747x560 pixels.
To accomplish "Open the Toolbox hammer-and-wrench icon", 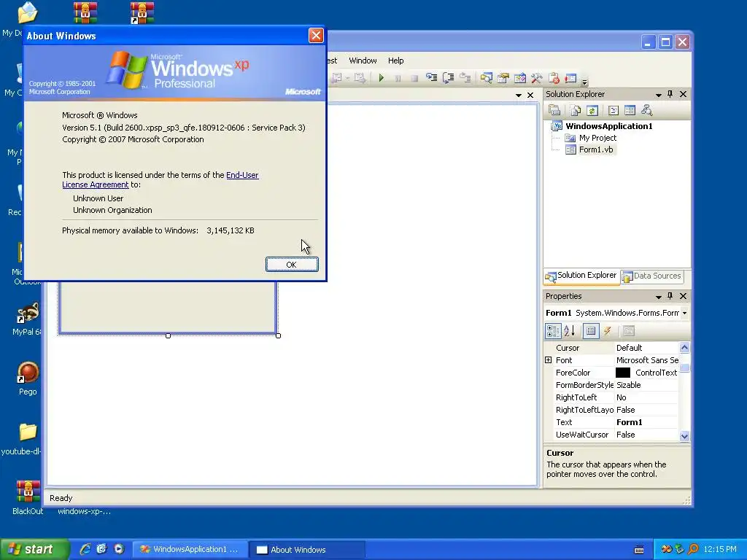I will coord(536,77).
